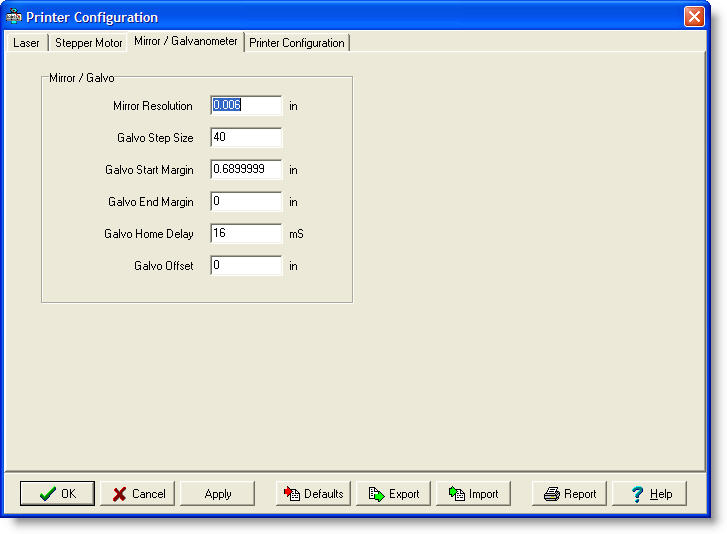Viewport: 727px width, 534px height.
Task: Click the Apply button
Action: click(217, 494)
